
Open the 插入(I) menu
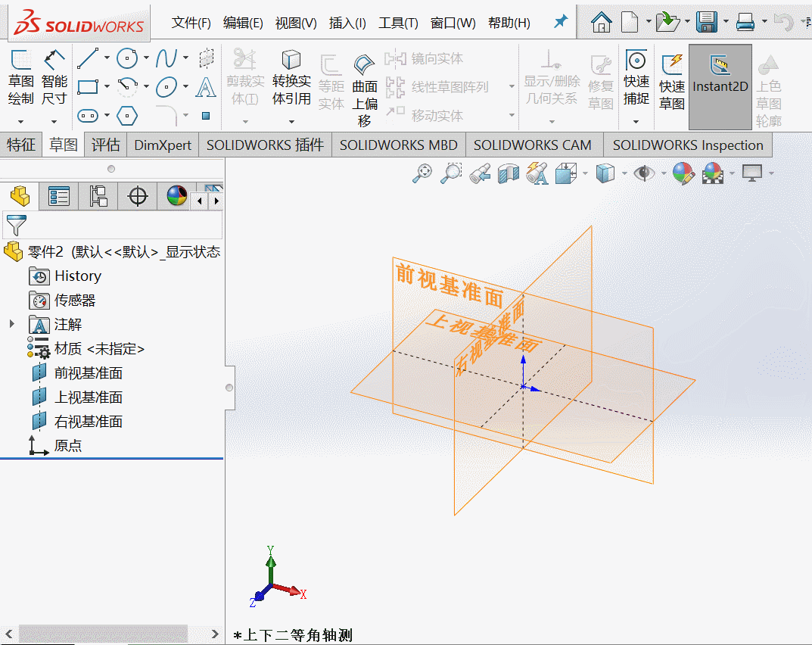click(347, 23)
